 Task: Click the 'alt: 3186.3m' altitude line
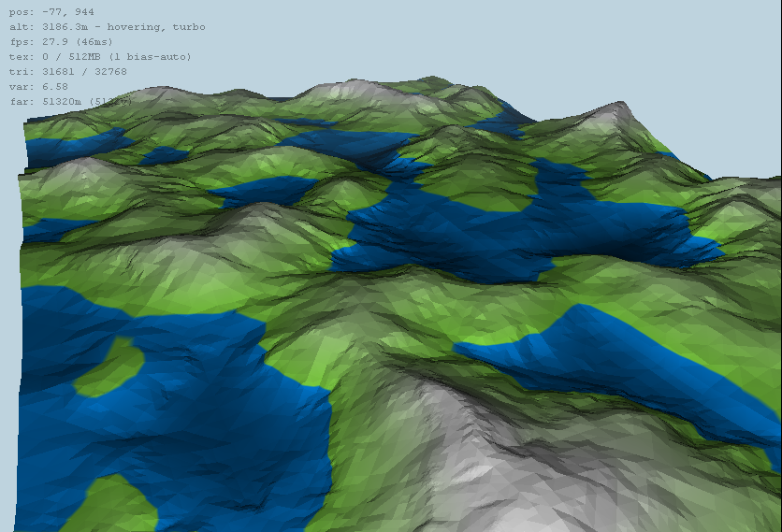click(x=53, y=27)
